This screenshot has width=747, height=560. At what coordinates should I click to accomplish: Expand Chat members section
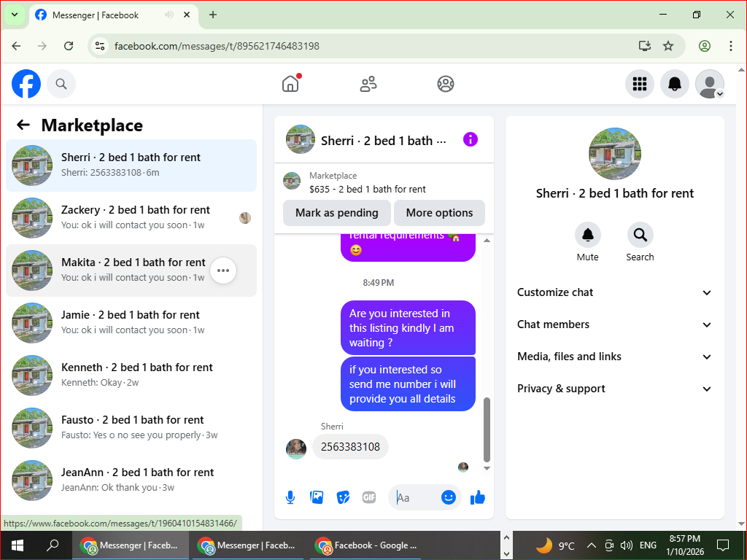coord(614,324)
